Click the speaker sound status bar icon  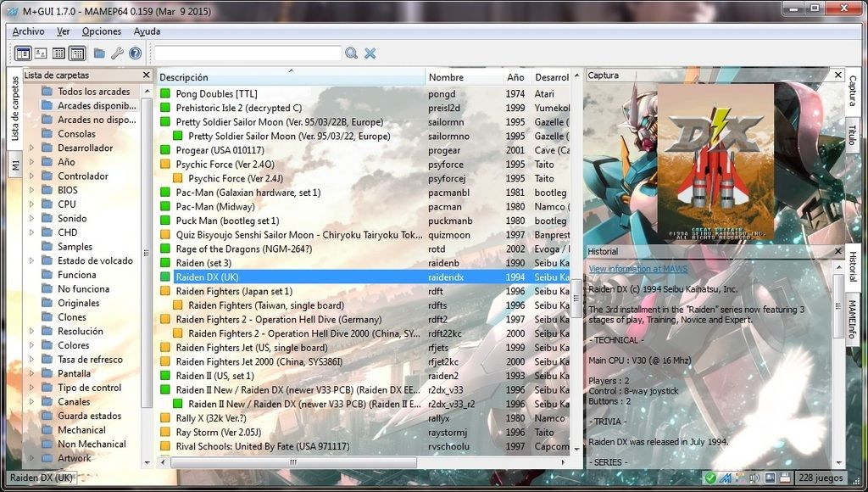click(754, 478)
